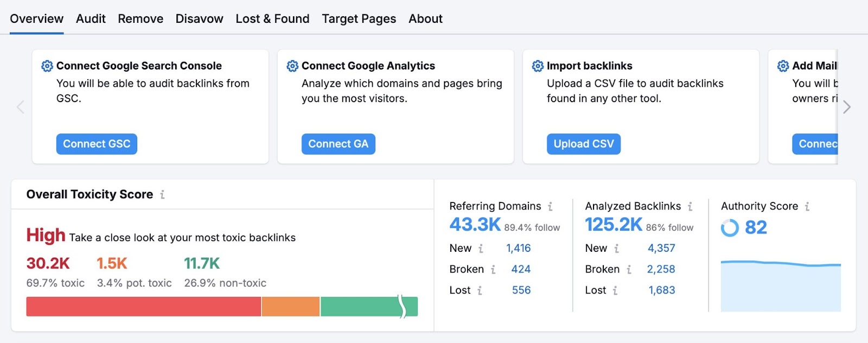Click the info icon beside Referring Domains
The image size is (868, 343).
(x=551, y=206)
